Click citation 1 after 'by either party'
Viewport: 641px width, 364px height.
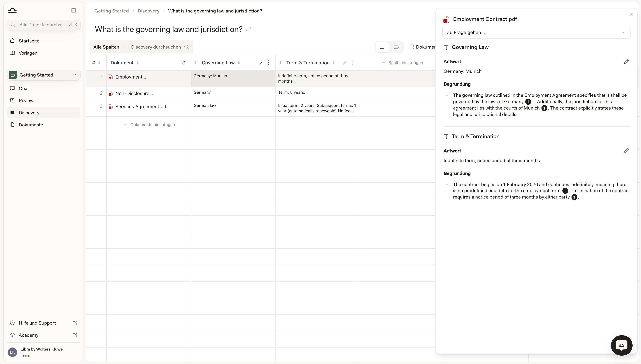tap(574, 197)
